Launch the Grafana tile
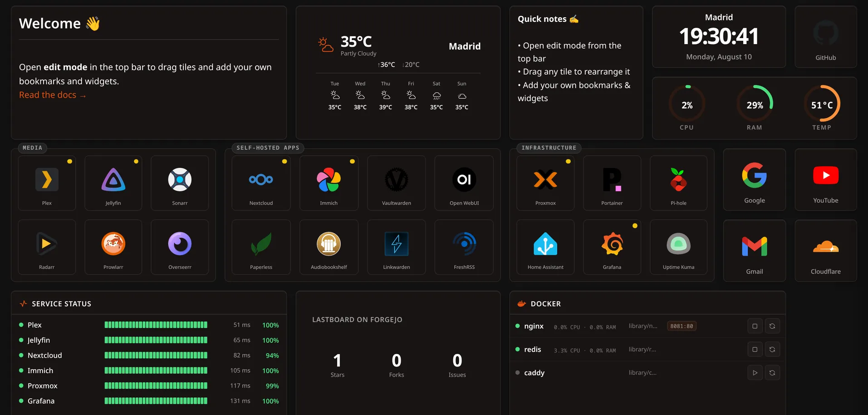This screenshot has height=415, width=868. (612, 247)
